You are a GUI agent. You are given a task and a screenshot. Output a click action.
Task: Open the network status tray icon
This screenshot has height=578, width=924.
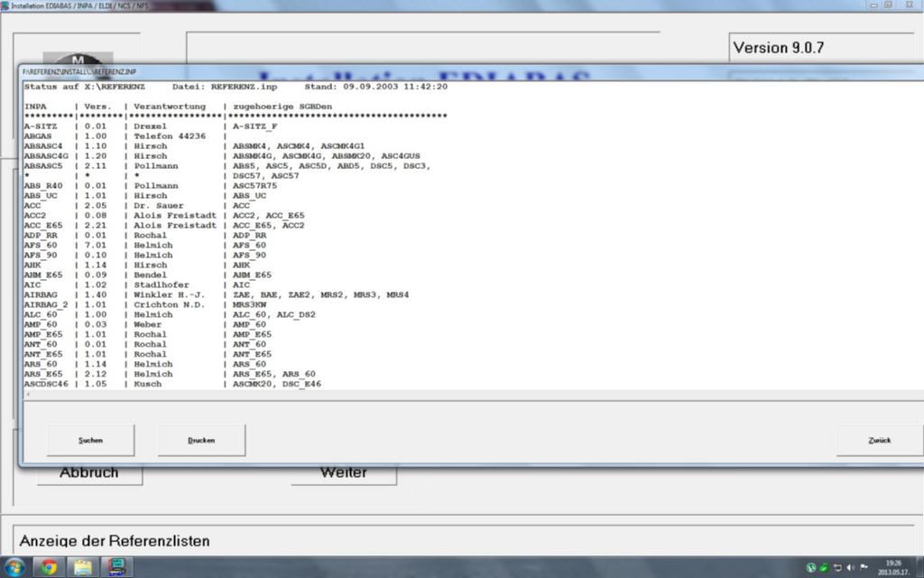[837, 567]
